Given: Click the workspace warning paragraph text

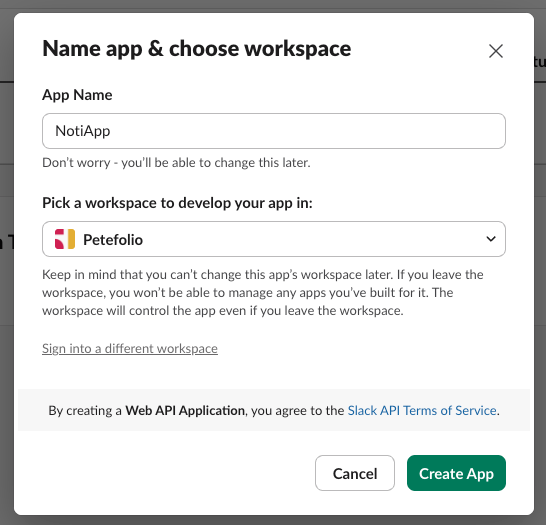Looking at the screenshot, I should (x=263, y=292).
